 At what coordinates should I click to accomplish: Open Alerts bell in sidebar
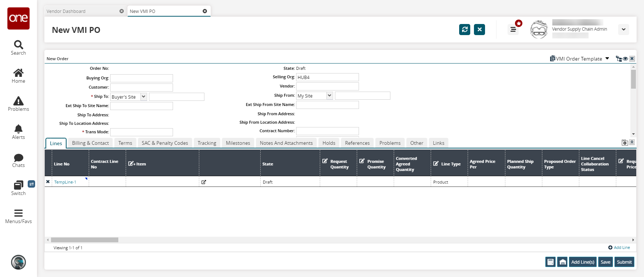coord(18,132)
